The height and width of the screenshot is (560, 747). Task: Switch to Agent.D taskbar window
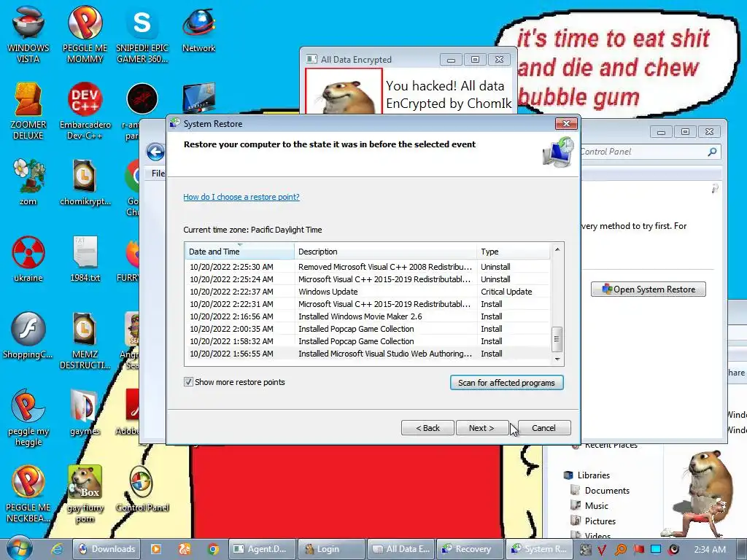coord(263,549)
